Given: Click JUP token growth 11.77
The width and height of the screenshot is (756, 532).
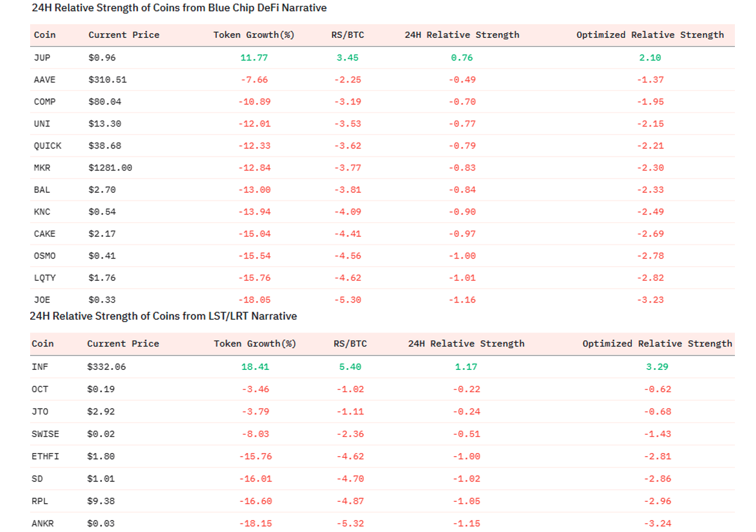Looking at the screenshot, I should [254, 58].
